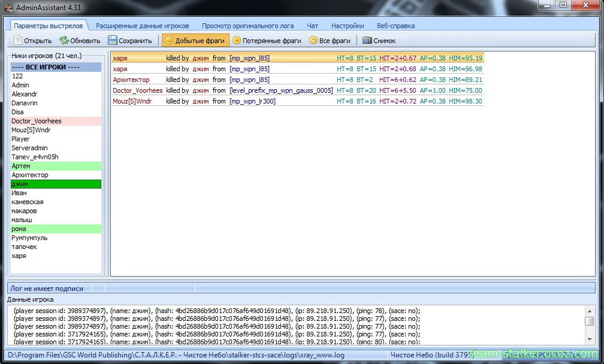The height and width of the screenshot is (364, 604).
Task: Click data panel scrollbar down arrow
Action: click(x=590, y=339)
